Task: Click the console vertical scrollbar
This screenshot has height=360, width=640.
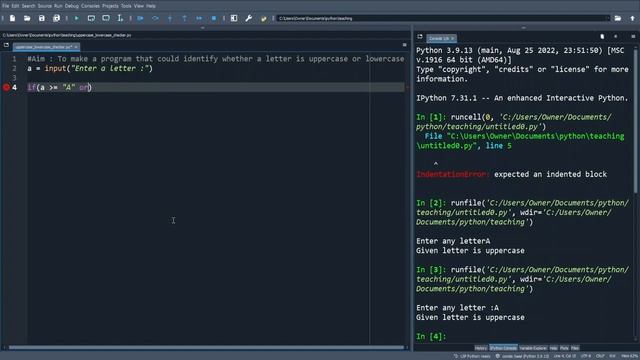Action: click(635, 120)
